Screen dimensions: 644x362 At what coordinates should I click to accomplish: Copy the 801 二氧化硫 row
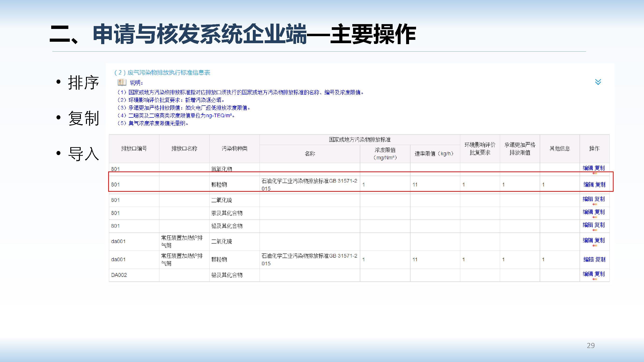pyautogui.click(x=600, y=199)
